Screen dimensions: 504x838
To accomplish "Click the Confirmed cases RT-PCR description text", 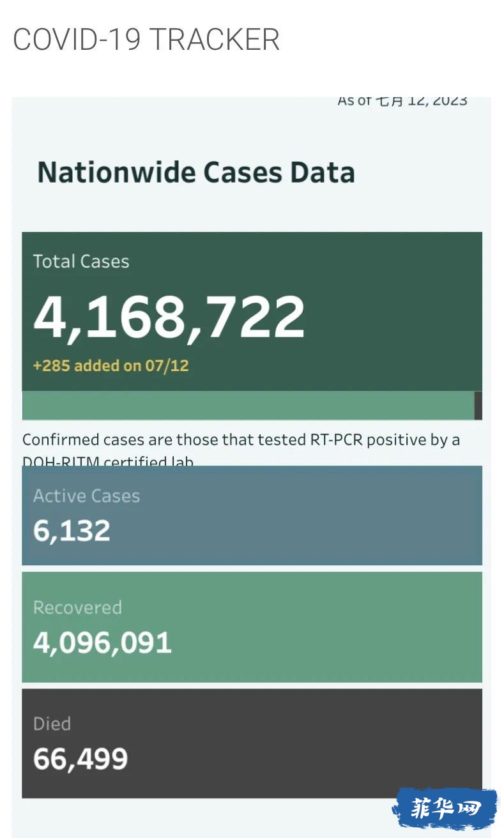I will [x=241, y=450].
